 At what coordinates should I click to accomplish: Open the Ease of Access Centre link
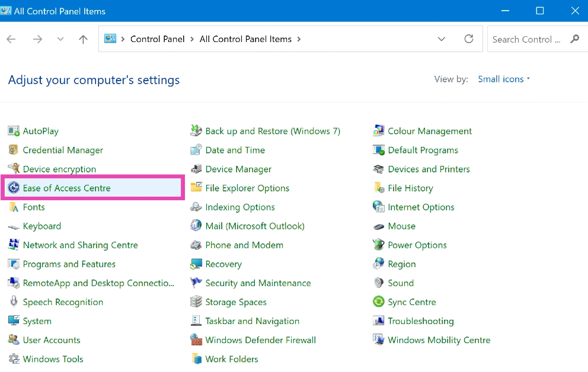pos(66,188)
